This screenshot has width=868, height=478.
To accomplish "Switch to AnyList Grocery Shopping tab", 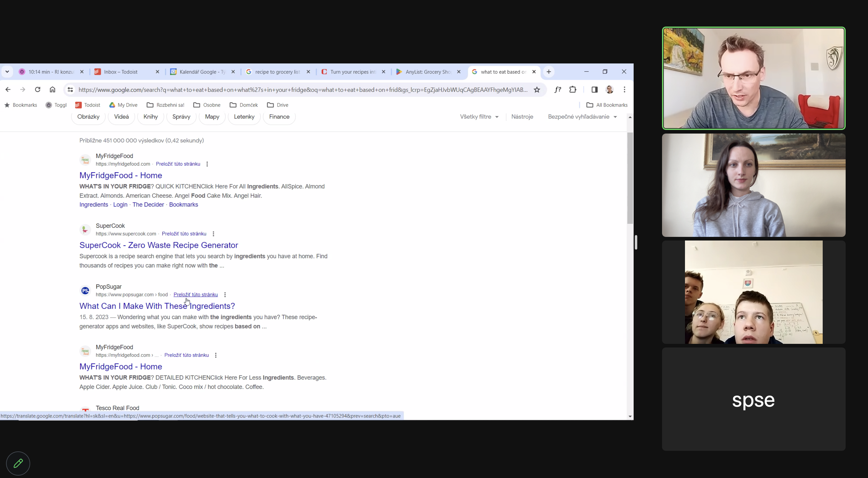I will (427, 72).
